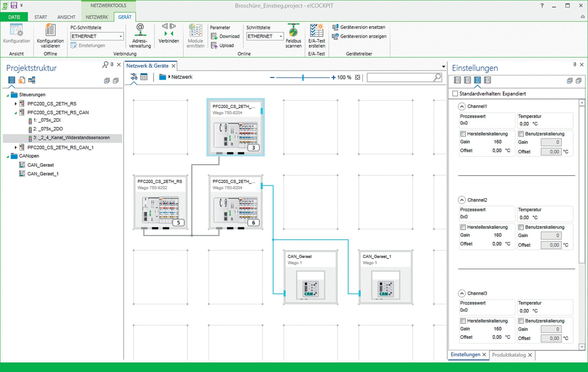Click the E/A-Test erstellen icon
The height and width of the screenshot is (372, 588).
coord(317,30)
